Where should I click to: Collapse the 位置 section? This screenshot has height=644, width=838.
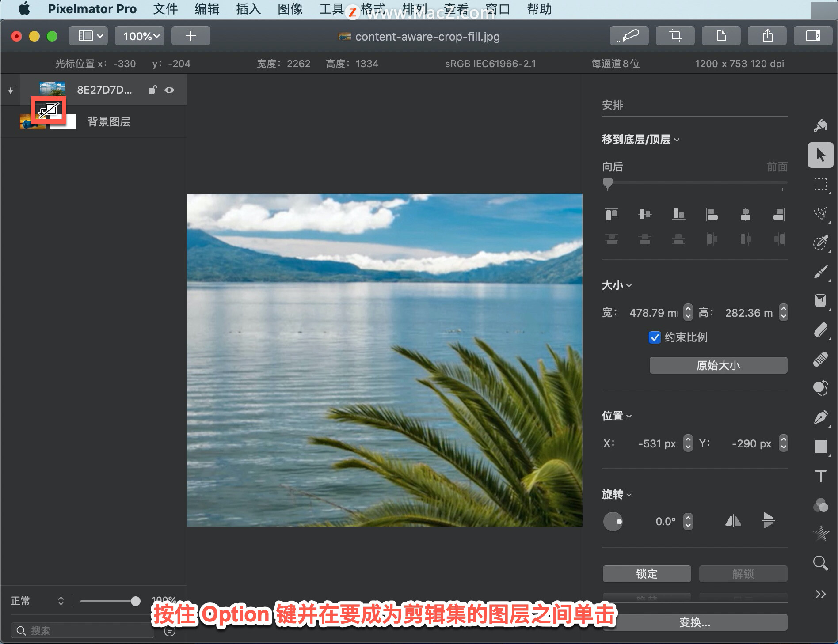(617, 416)
